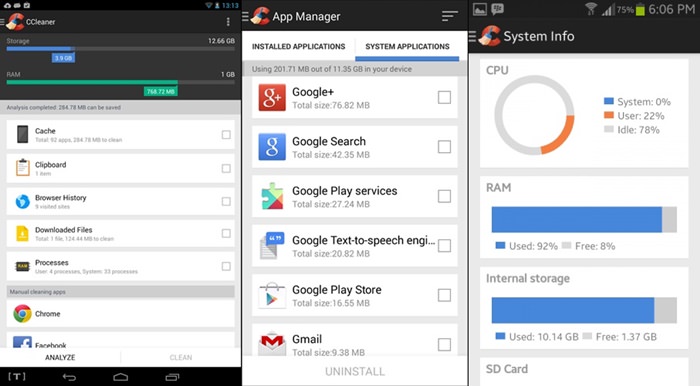The height and width of the screenshot is (386, 700).
Task: Select the Google Text-to-speech engine checkbox
Action: pos(444,246)
